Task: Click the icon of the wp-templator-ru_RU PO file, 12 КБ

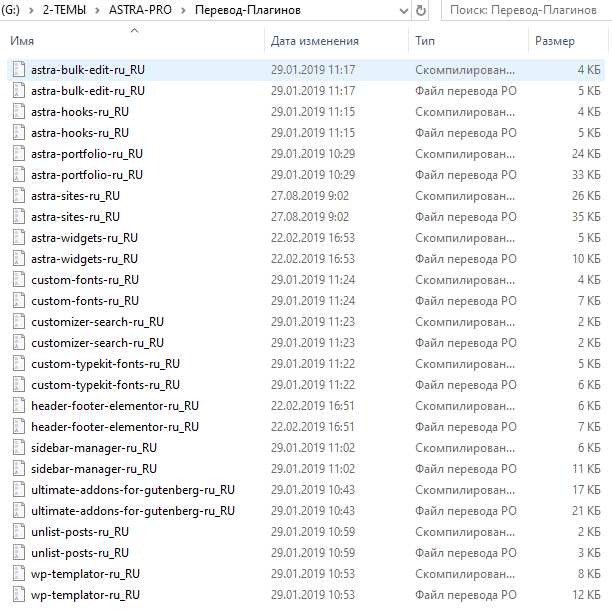Action: tap(19, 595)
